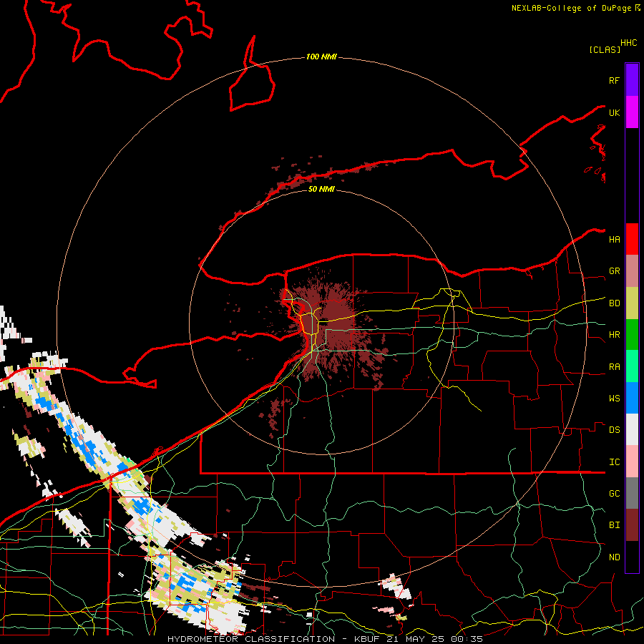Select the GR legend color block
Viewport: 644px width, 644px height.
632,270
